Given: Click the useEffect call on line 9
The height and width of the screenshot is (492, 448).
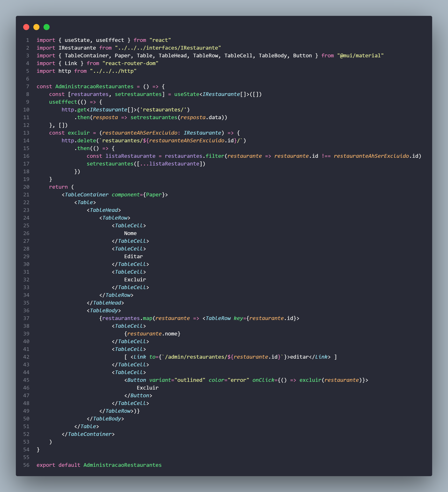Looking at the screenshot, I should pos(63,102).
